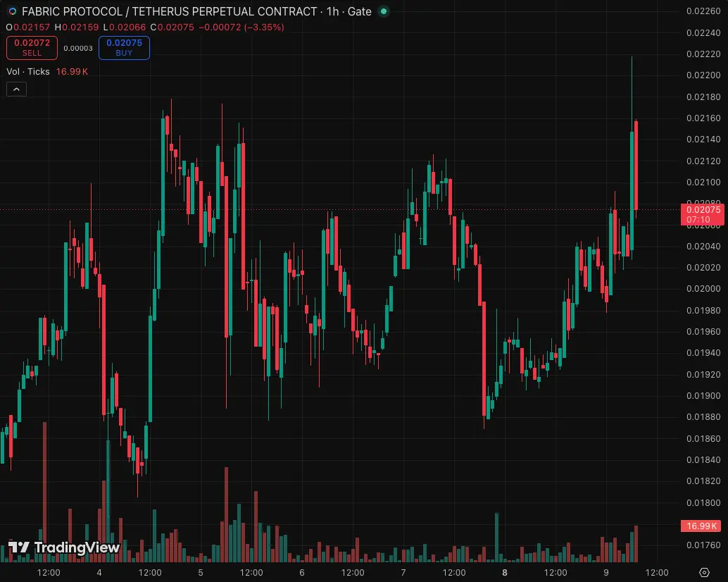Viewport: 728px width, 582px height.
Task: Click price axis label 0.01800
Action: click(703, 502)
